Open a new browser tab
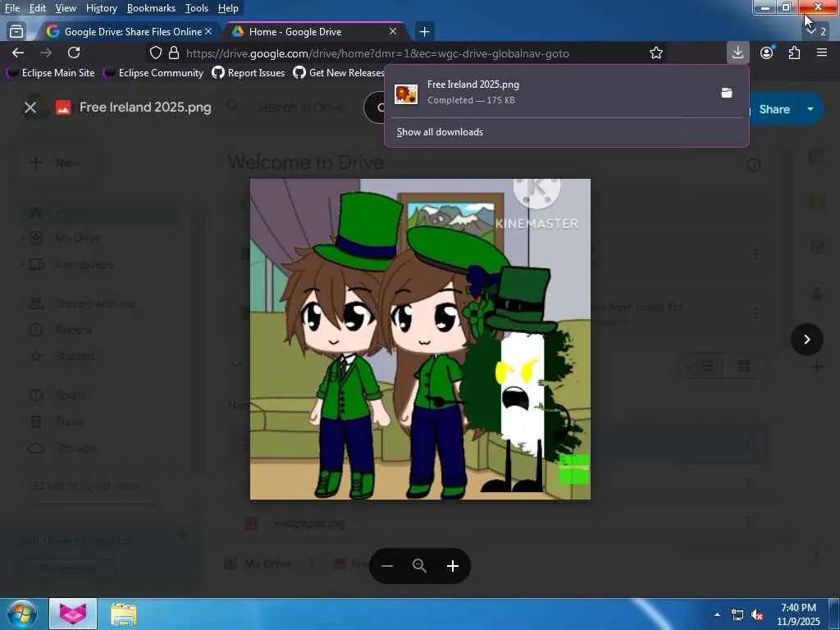The height and width of the screenshot is (630, 840). (424, 32)
